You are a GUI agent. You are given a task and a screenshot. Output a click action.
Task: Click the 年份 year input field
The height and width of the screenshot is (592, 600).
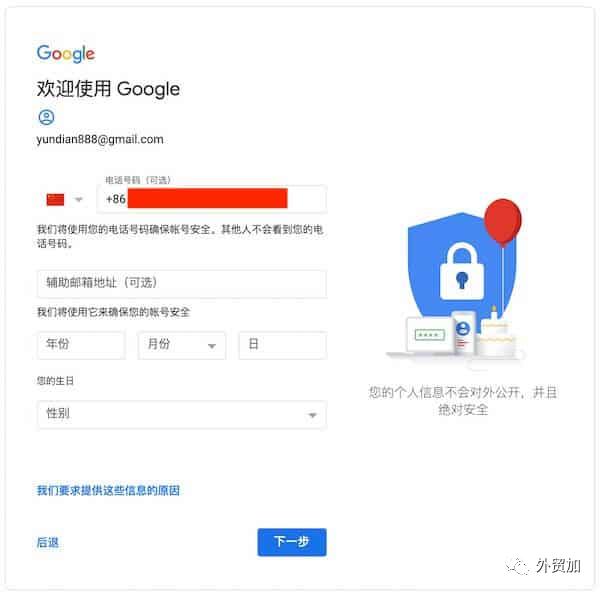[x=81, y=345]
